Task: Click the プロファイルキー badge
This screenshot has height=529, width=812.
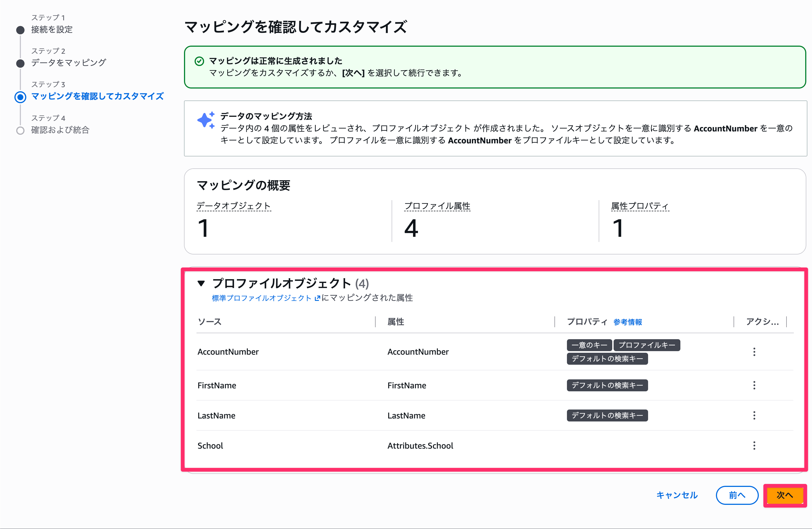Action: tap(646, 345)
